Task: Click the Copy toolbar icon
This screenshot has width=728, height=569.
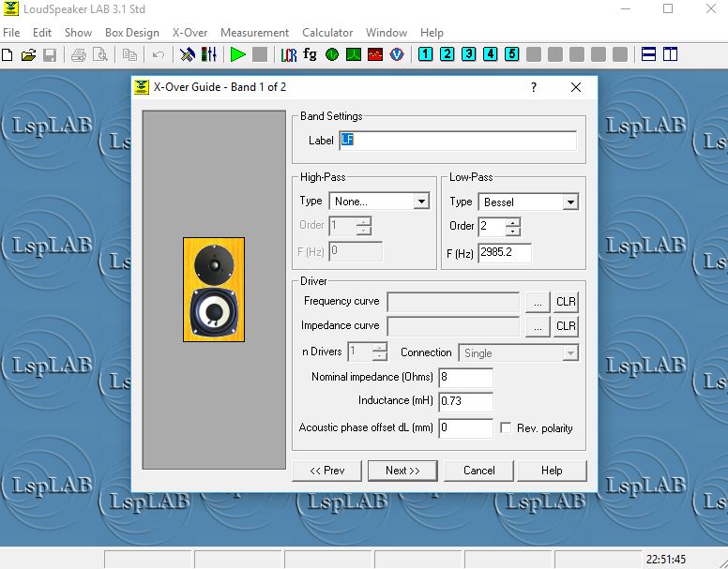Action: point(129,54)
